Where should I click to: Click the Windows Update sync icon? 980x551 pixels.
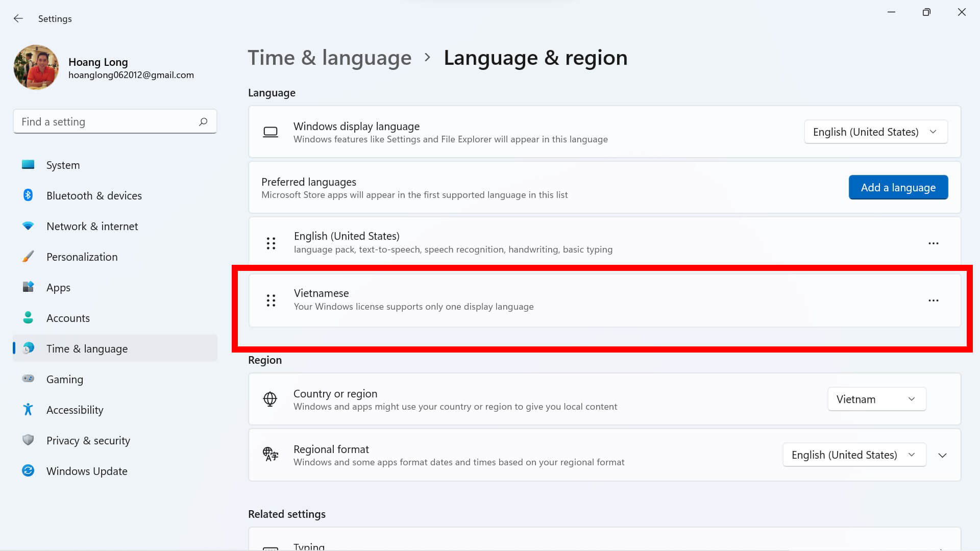pos(28,470)
